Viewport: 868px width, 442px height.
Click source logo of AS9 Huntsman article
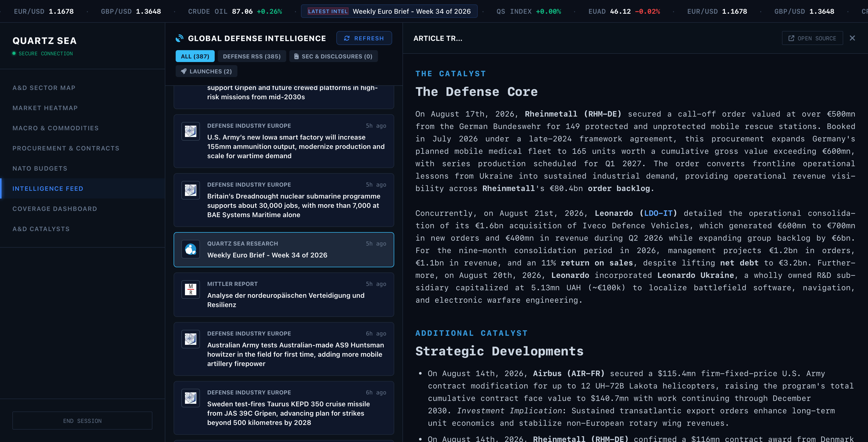(x=191, y=339)
